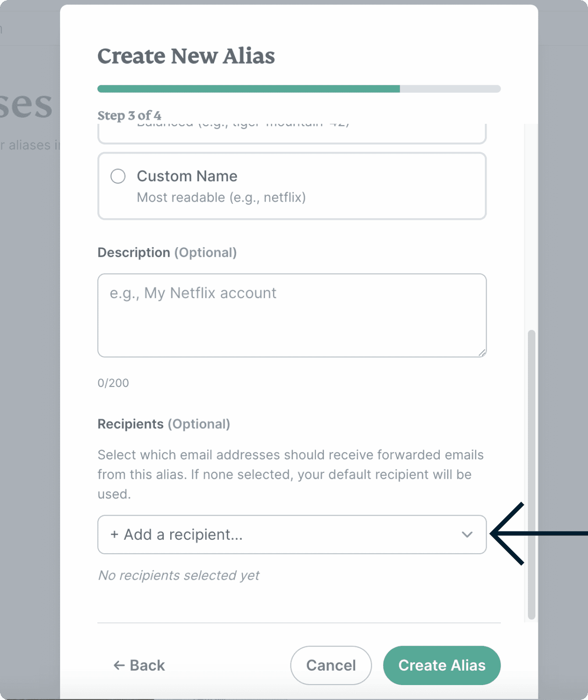Click the "Recipients (Optional)" label
Screen dimensions: 588x700
click(x=164, y=424)
